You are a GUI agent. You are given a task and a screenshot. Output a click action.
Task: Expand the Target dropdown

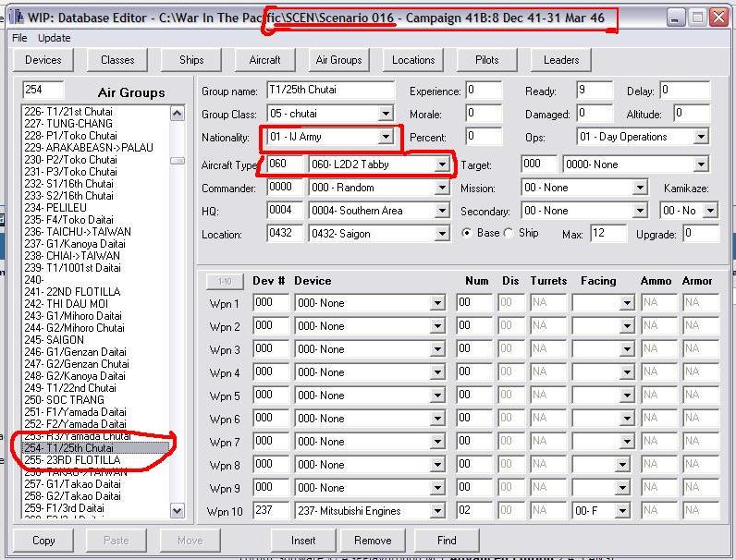[x=701, y=164]
